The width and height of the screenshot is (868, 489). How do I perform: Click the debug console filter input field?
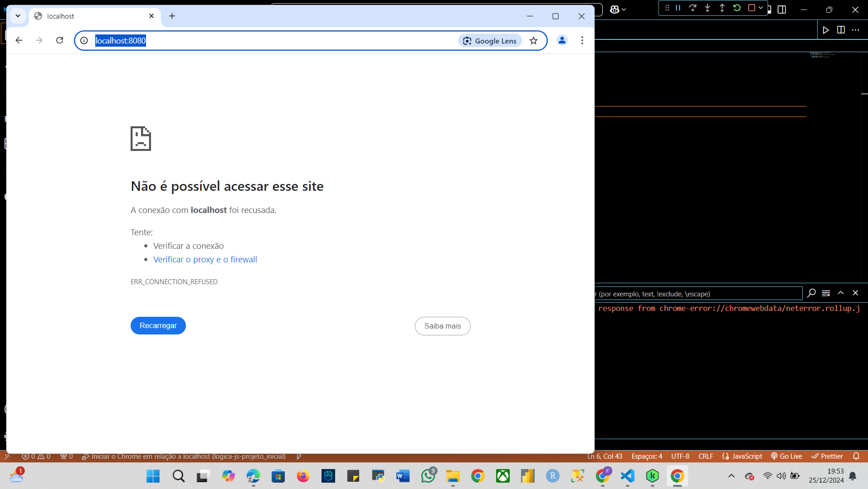(698, 294)
